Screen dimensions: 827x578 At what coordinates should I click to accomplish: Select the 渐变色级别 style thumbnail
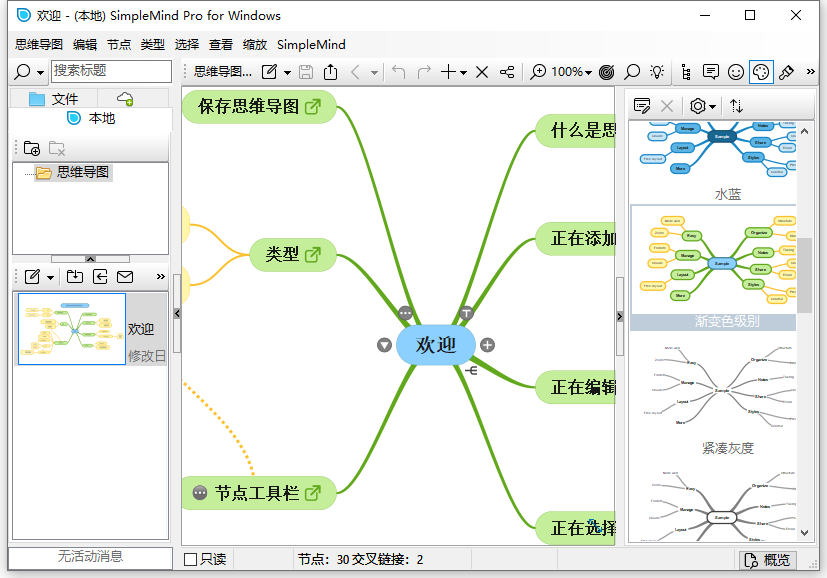coord(714,260)
